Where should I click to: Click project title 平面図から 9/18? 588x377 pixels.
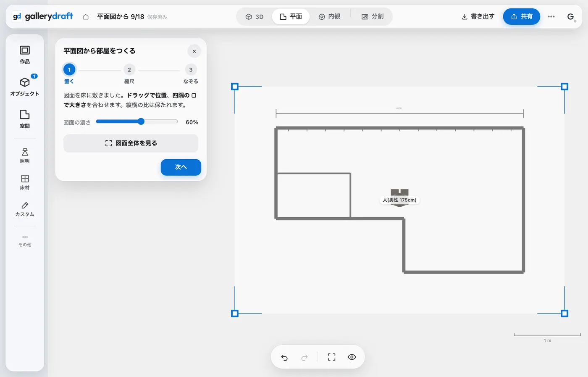121,17
